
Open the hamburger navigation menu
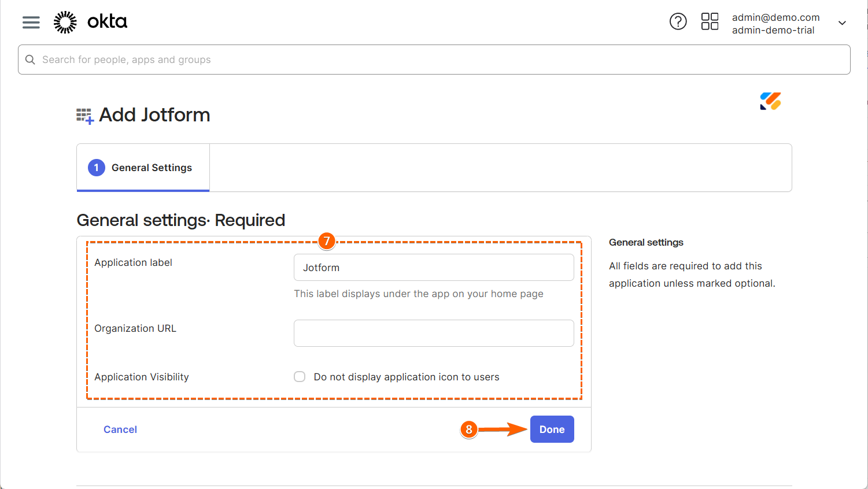click(31, 23)
